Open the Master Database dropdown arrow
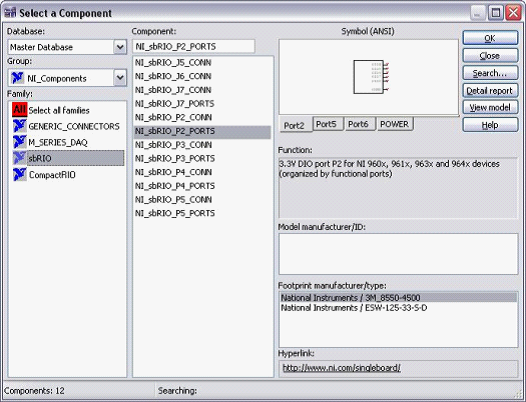 pyautogui.click(x=120, y=47)
